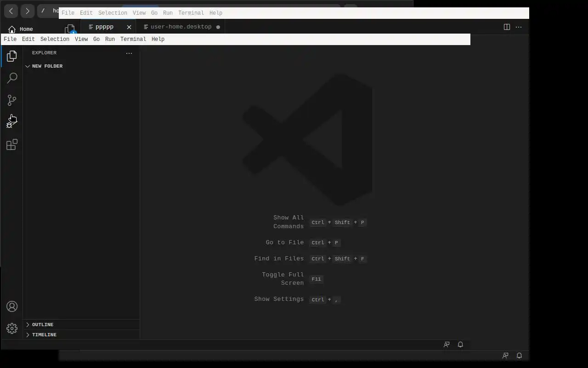Viewport: 588px width, 368px height.
Task: Click the Toggle Full Screen hint
Action: (x=283, y=279)
